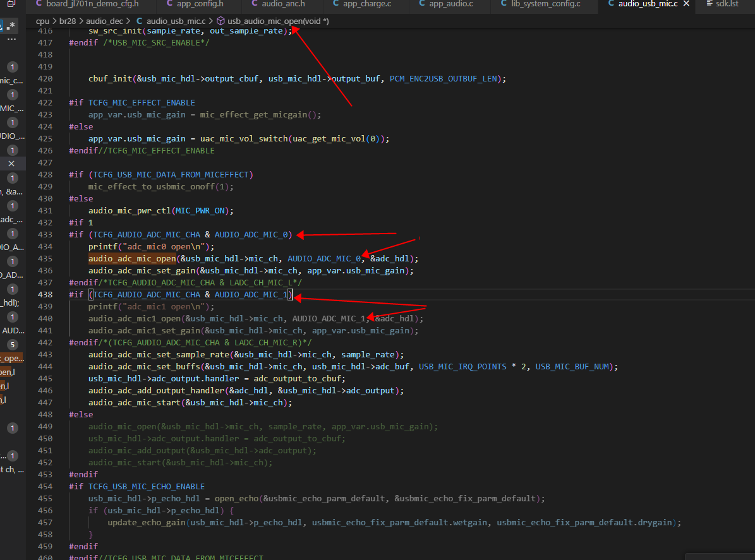Activate the audio_usb_mic.c tab
Screen dimensions: 755x560
[648, 4]
